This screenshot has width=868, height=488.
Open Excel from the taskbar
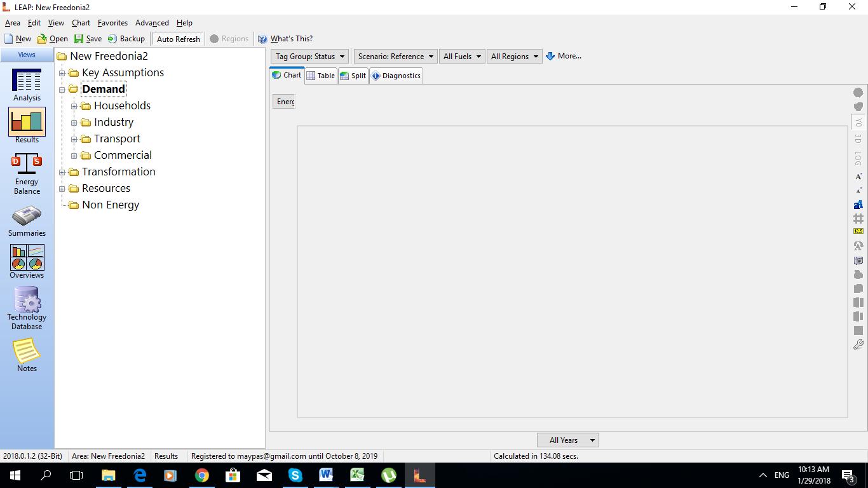pyautogui.click(x=357, y=475)
